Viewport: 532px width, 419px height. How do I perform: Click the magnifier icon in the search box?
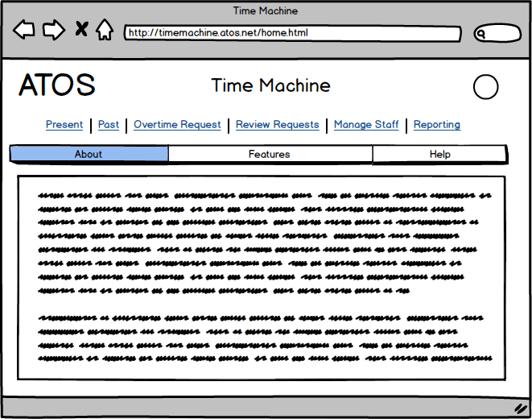[x=481, y=34]
